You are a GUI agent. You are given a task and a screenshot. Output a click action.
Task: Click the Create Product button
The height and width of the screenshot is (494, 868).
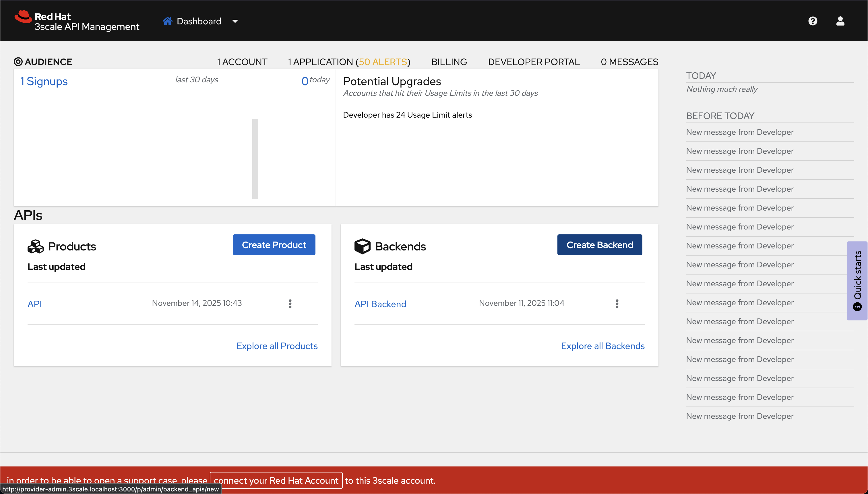point(274,245)
